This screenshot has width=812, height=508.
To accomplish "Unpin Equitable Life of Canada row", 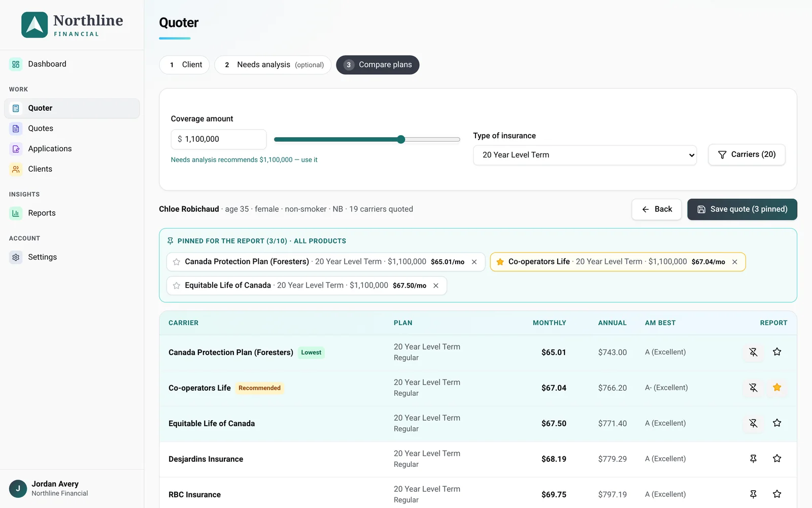I will [753, 423].
